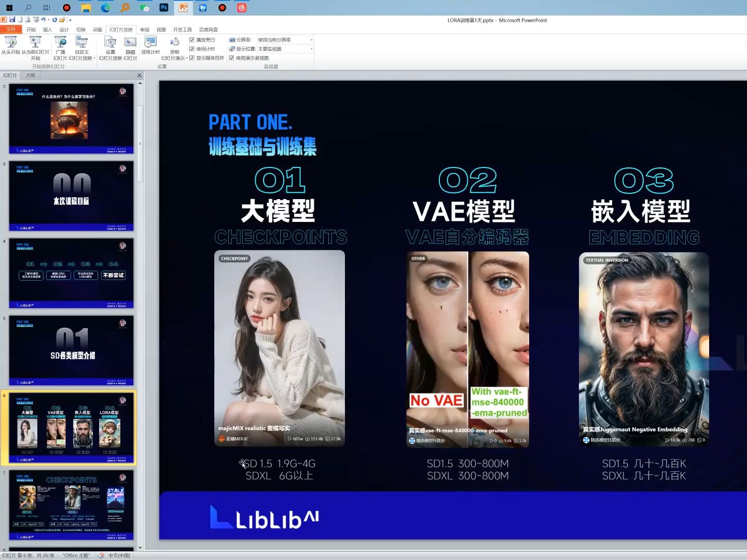Open Photoshop from taskbar

click(164, 8)
